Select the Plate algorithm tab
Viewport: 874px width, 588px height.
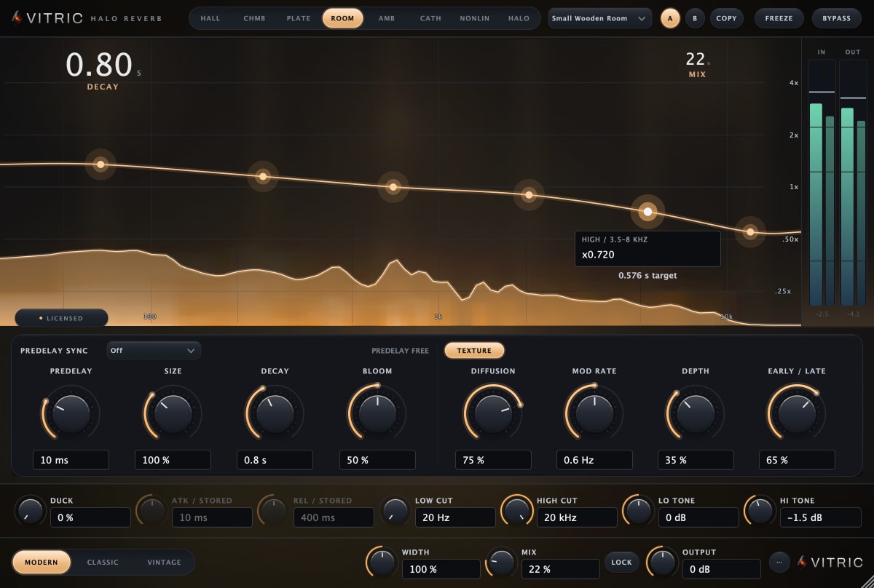coord(299,18)
